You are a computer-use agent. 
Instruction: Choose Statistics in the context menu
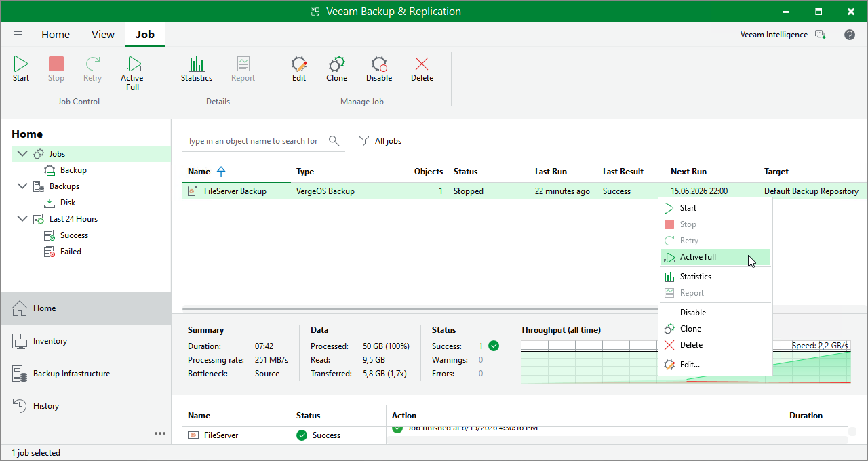click(x=715, y=277)
